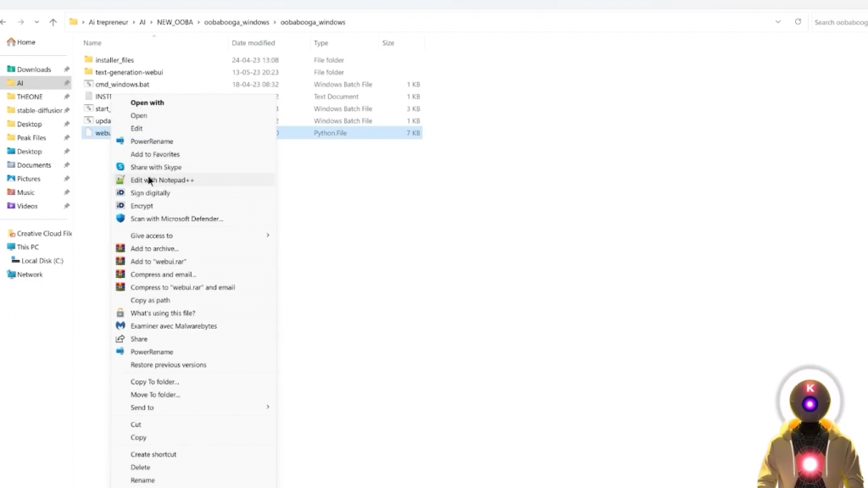Click the pin icon next to Videos
Viewport: 868px width, 488px height.
66,206
